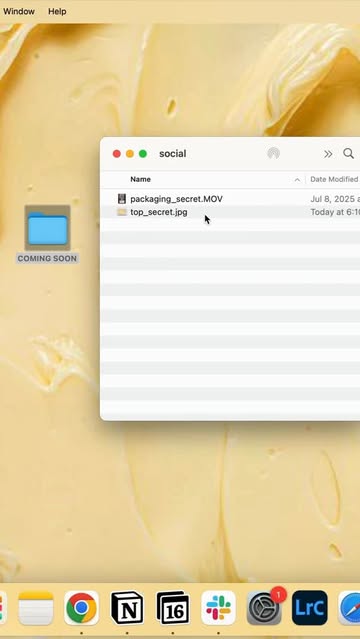This screenshot has width=360, height=639.
Task: Open Notes from the Dock
Action: (36, 608)
